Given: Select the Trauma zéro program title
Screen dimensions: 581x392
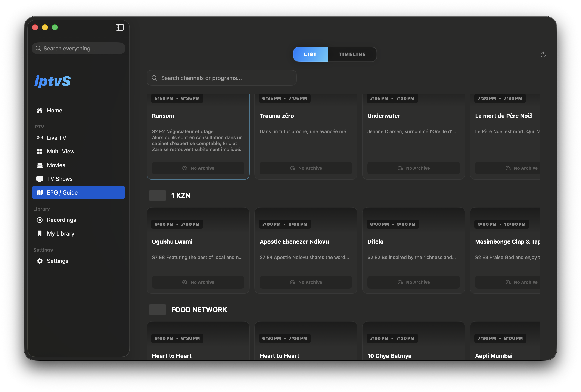Looking at the screenshot, I should pos(277,116).
